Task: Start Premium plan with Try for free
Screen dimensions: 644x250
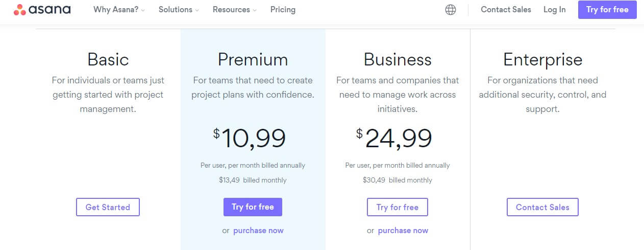Action: pos(253,207)
